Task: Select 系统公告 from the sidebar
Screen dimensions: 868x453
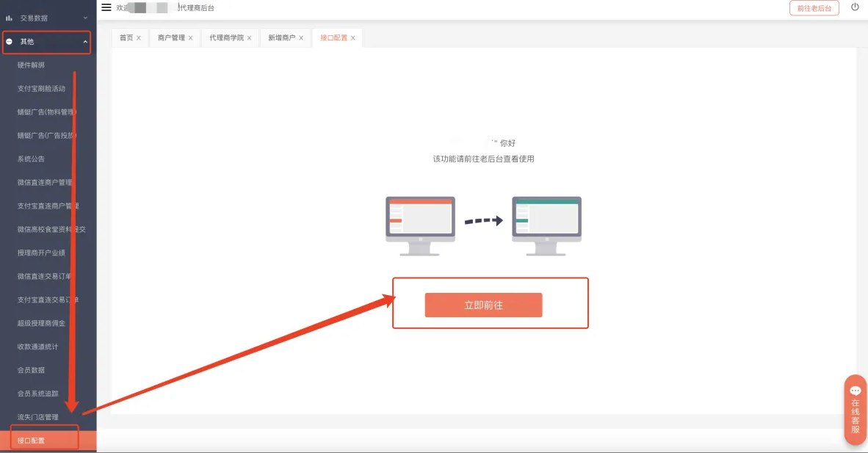Action: 32,159
